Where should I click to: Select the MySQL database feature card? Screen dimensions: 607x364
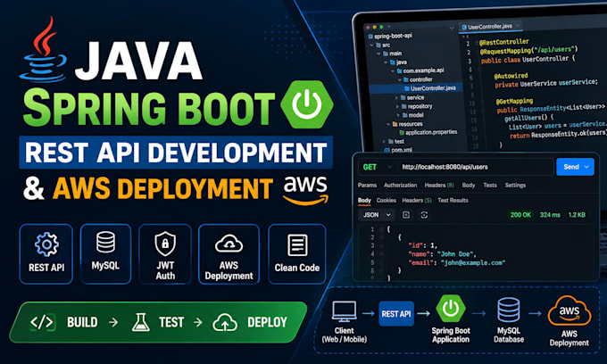click(x=105, y=253)
